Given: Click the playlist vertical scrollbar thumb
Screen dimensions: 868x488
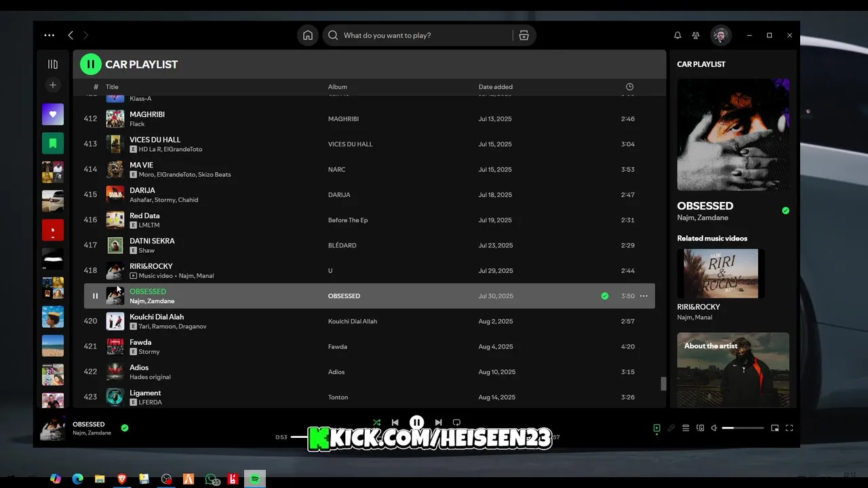Looking at the screenshot, I should tap(663, 384).
